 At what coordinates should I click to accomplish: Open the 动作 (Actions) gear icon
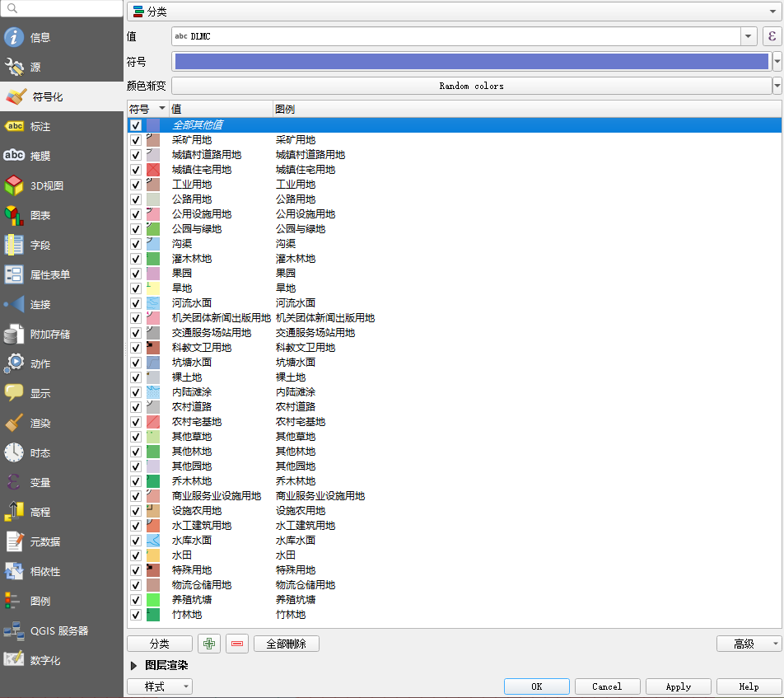click(14, 363)
